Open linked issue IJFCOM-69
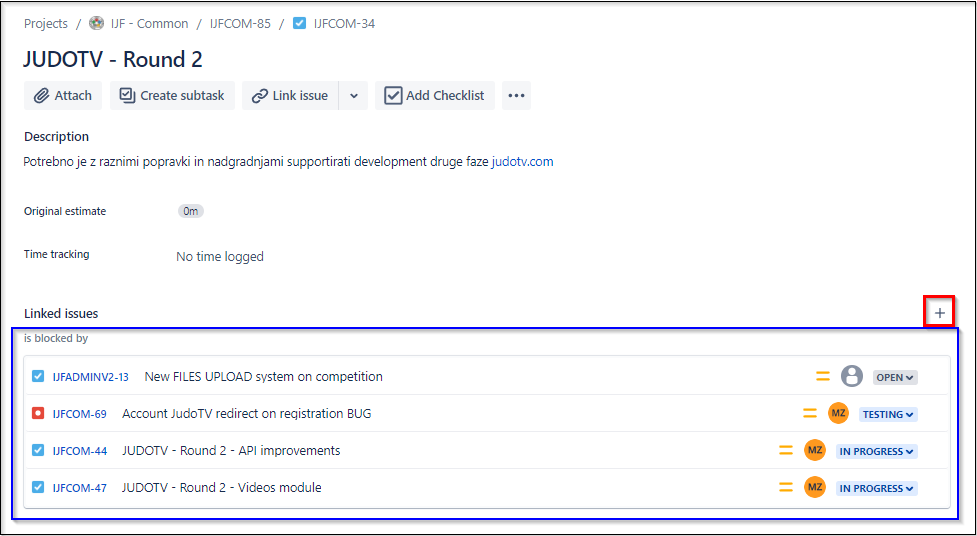This screenshot has height=536, width=977. point(79,413)
